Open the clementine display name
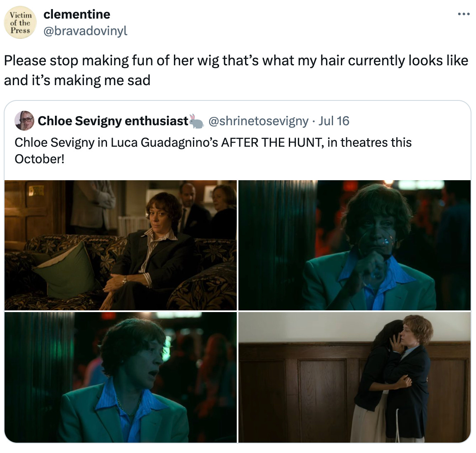 point(77,14)
